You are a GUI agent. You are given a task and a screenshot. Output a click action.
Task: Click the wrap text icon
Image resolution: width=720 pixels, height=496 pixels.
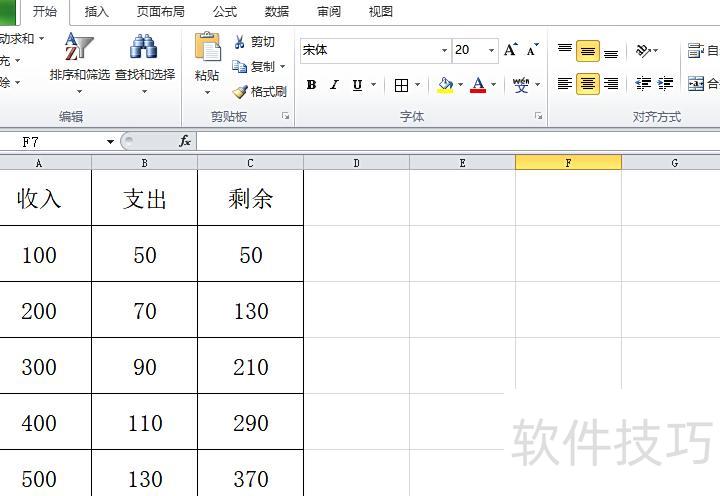pos(695,50)
